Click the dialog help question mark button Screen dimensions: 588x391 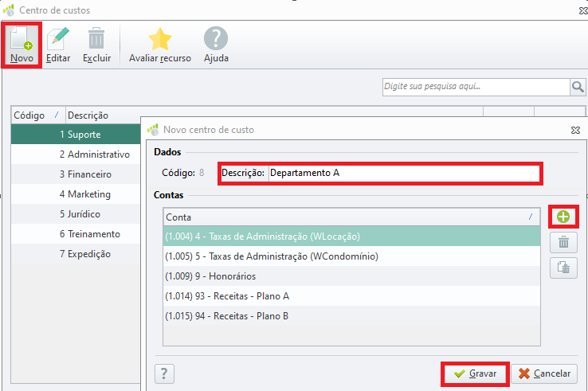click(164, 373)
